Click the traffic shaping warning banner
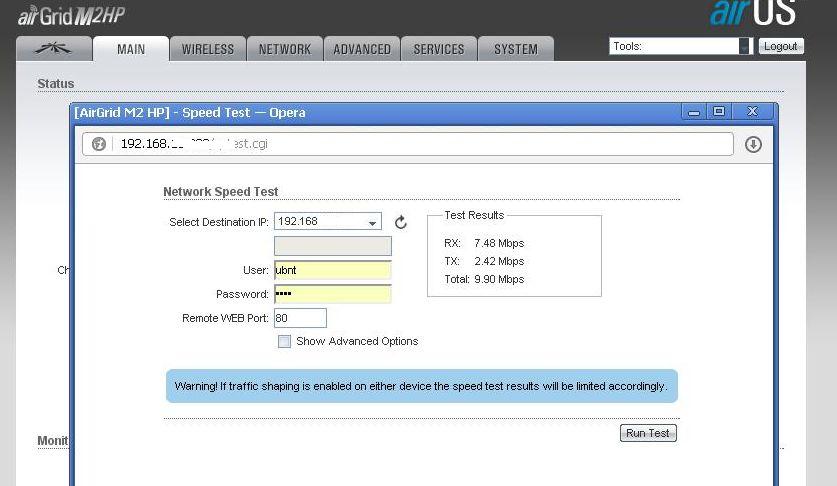 [x=422, y=386]
